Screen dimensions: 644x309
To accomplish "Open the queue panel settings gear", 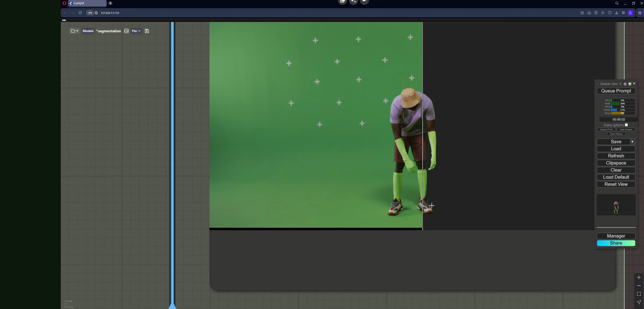I will pos(625,84).
